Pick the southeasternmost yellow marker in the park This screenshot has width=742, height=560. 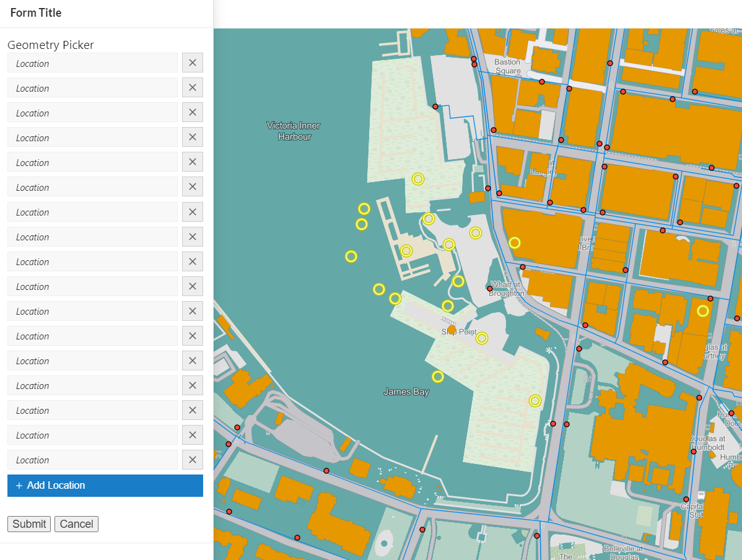(x=535, y=401)
